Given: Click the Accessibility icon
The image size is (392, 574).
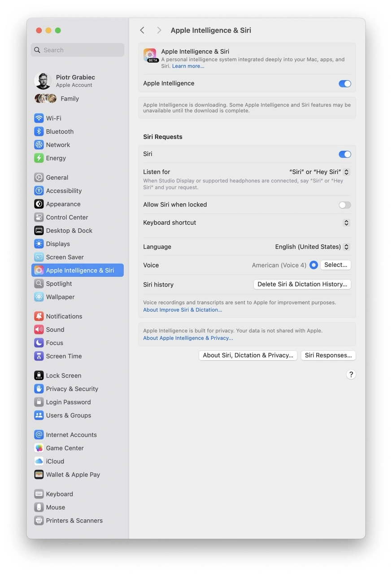Looking at the screenshot, I should [x=39, y=191].
